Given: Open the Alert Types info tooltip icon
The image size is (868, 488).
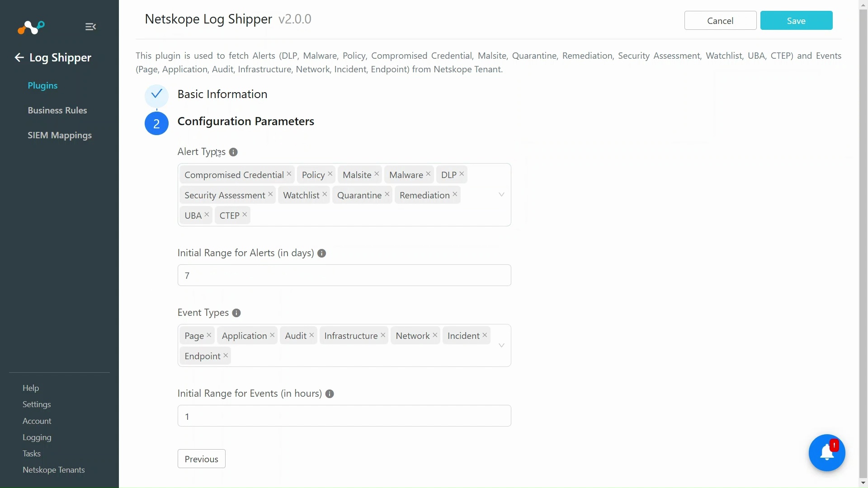Looking at the screenshot, I should [x=233, y=152].
